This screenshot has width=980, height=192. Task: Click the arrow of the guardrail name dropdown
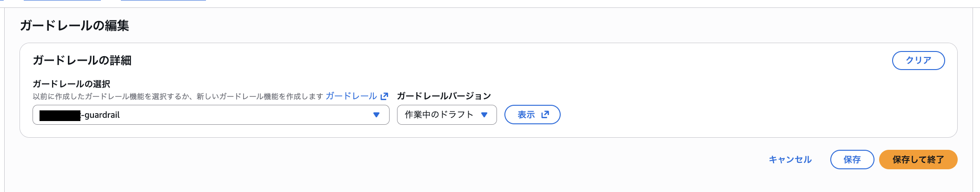377,115
